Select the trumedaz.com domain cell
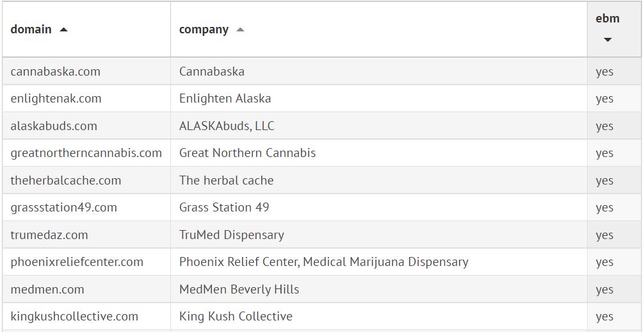The height and width of the screenshot is (332, 644). [x=49, y=235]
